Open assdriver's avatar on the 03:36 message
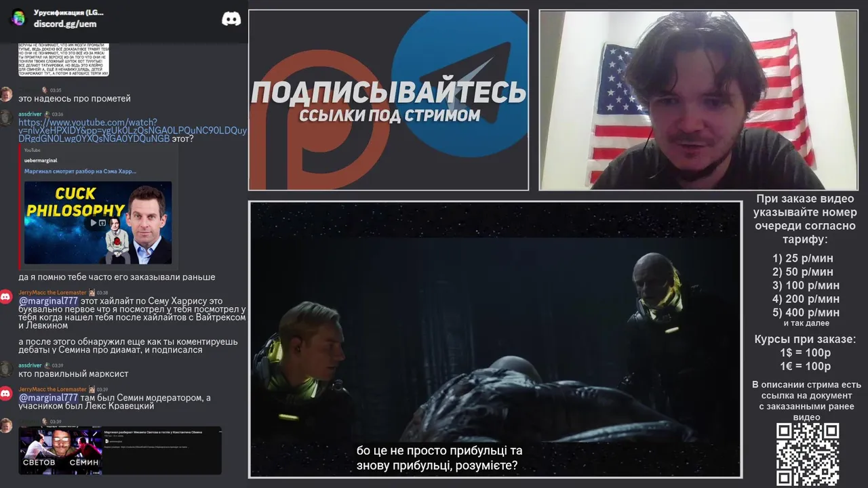 pyautogui.click(x=6, y=118)
